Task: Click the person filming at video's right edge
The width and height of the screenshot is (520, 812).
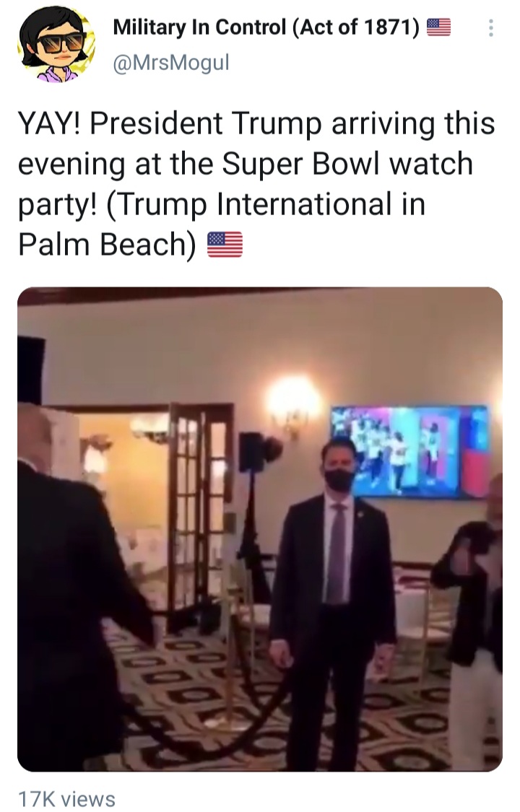Action: tap(469, 621)
